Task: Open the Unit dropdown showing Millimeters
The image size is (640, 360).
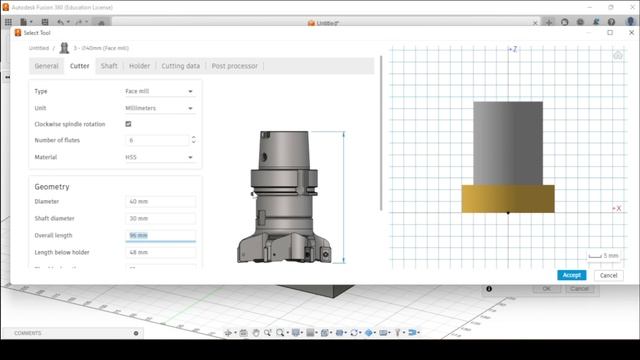Action: 159,108
